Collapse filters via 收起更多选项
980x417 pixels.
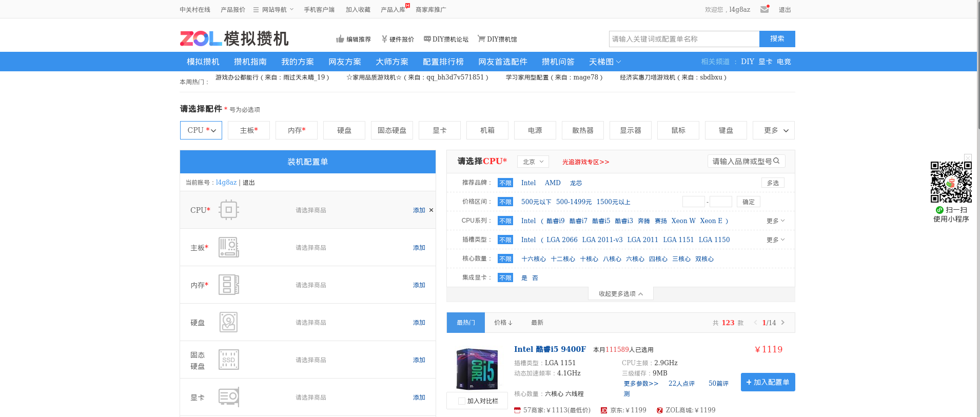coord(621,294)
